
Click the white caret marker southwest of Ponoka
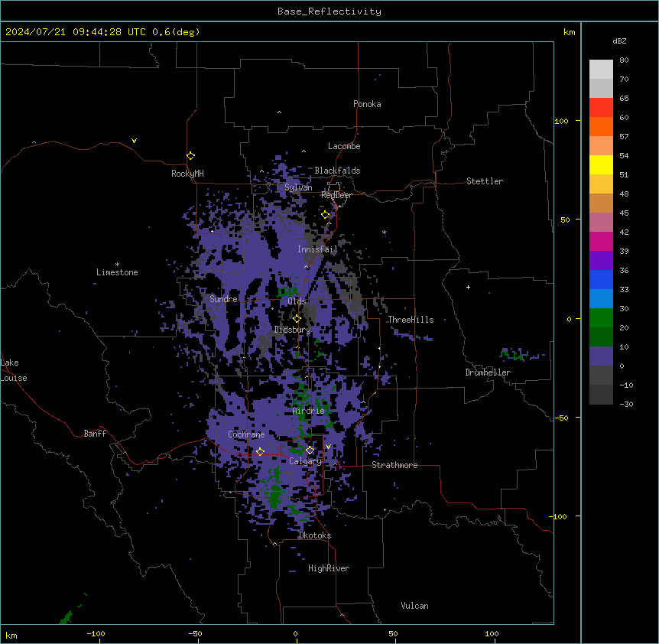tap(279, 112)
